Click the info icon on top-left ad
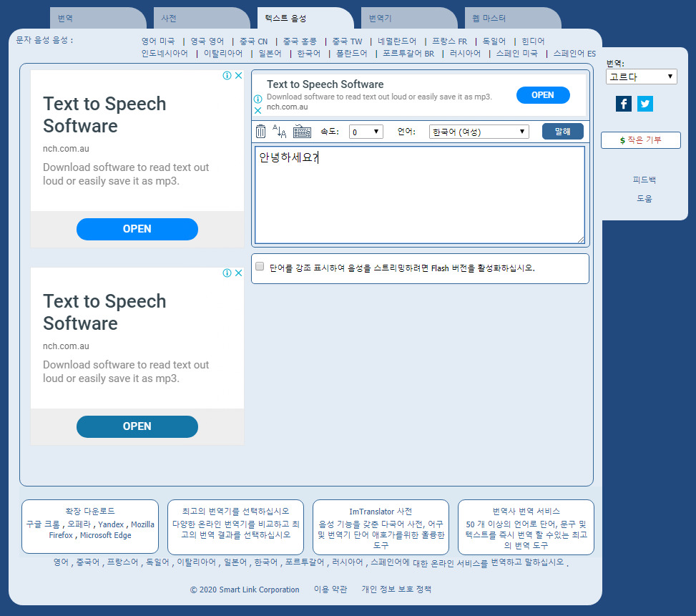 pos(227,75)
